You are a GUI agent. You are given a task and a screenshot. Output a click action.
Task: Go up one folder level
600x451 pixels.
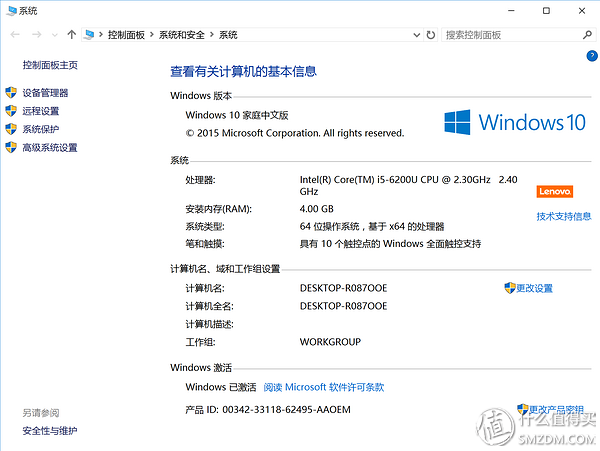[x=72, y=35]
